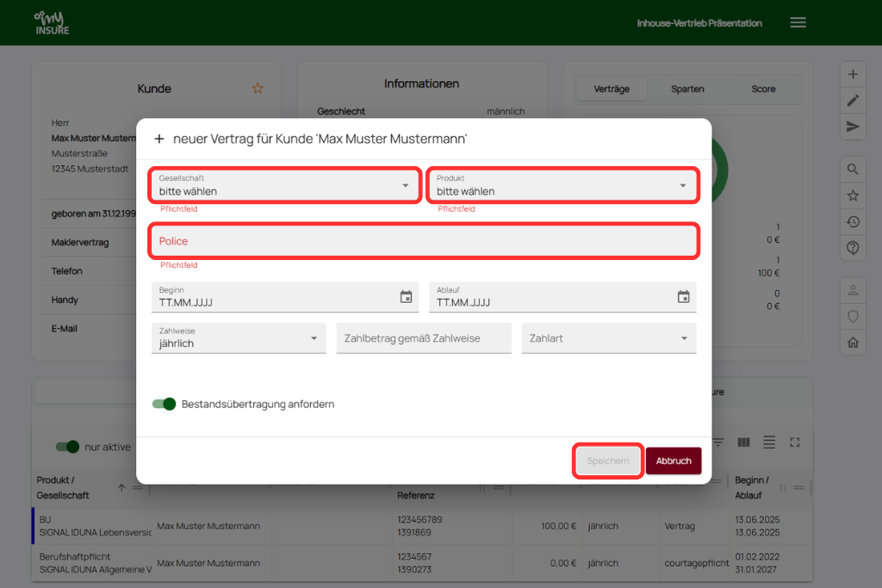This screenshot has height=588, width=882.
Task: Click the favorite star next to Kunde
Action: (x=258, y=89)
